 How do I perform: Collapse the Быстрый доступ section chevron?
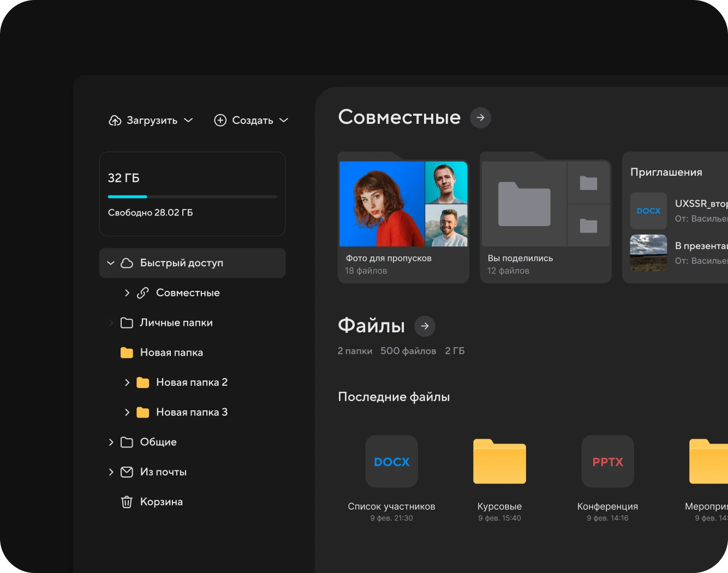click(x=111, y=262)
